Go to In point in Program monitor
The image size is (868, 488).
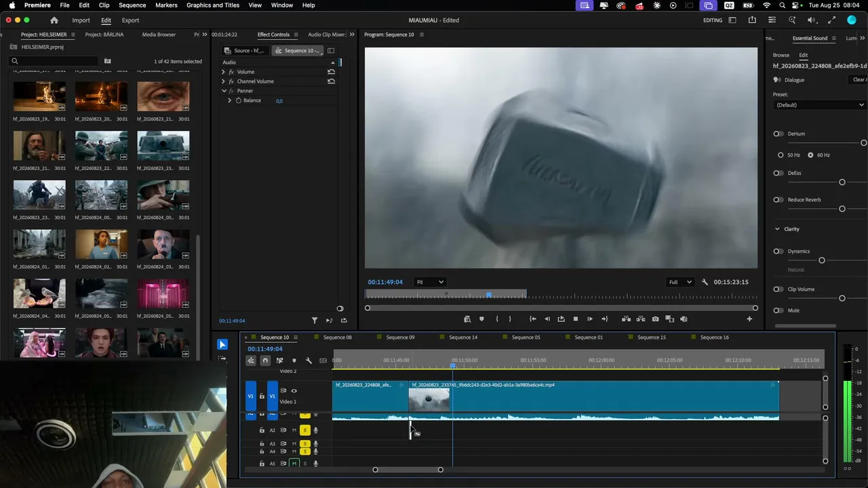533,319
